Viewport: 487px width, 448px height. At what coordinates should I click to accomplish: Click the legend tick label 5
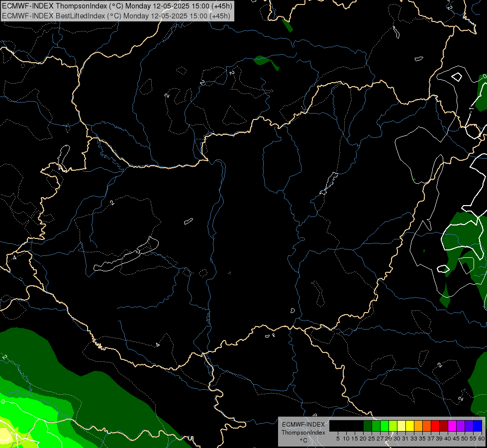tap(338, 439)
